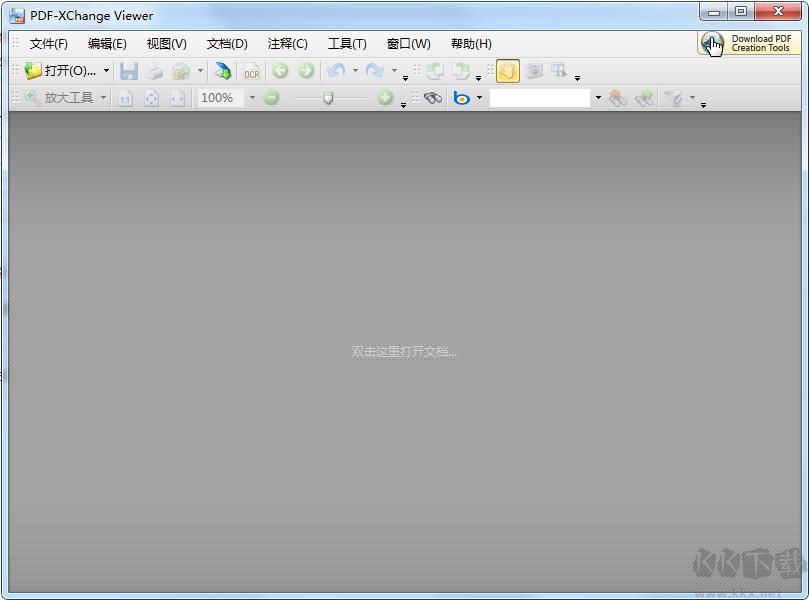Click the OCR toolbar icon
809x600 pixels.
click(x=251, y=71)
